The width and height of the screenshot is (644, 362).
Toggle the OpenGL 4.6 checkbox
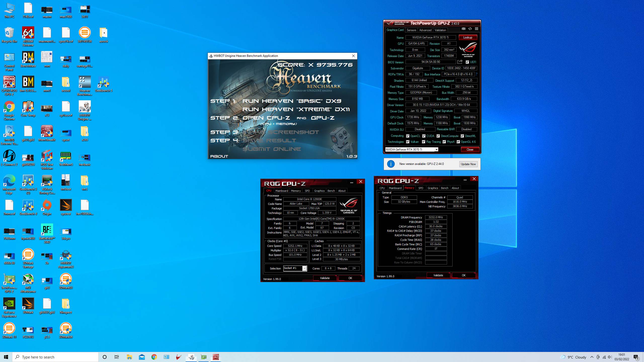(458, 142)
